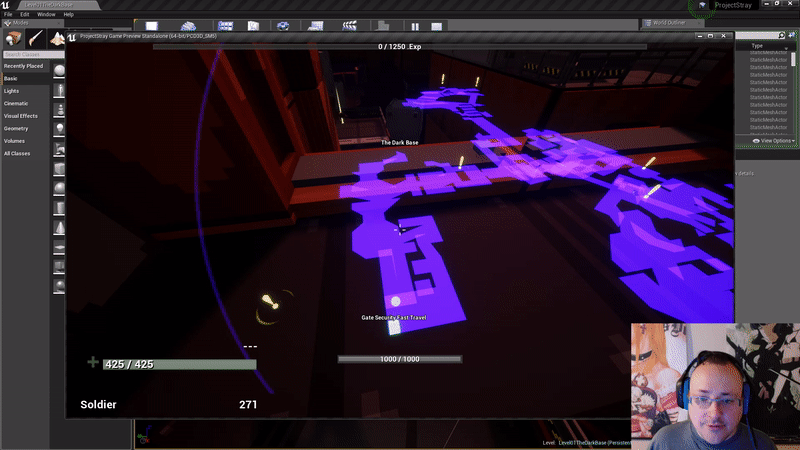
Task: Click the green health plus icon
Action: click(x=93, y=362)
